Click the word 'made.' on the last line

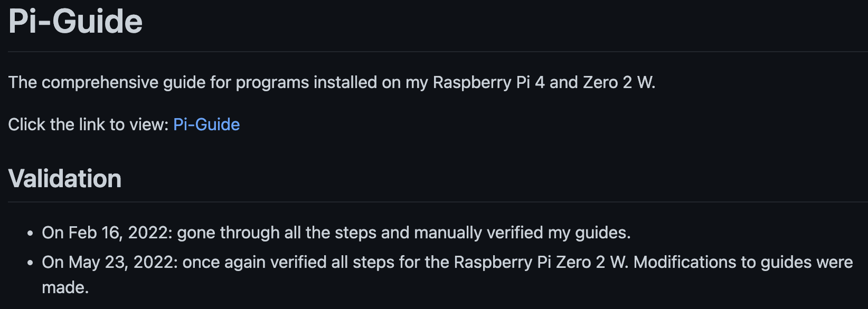pos(65,288)
